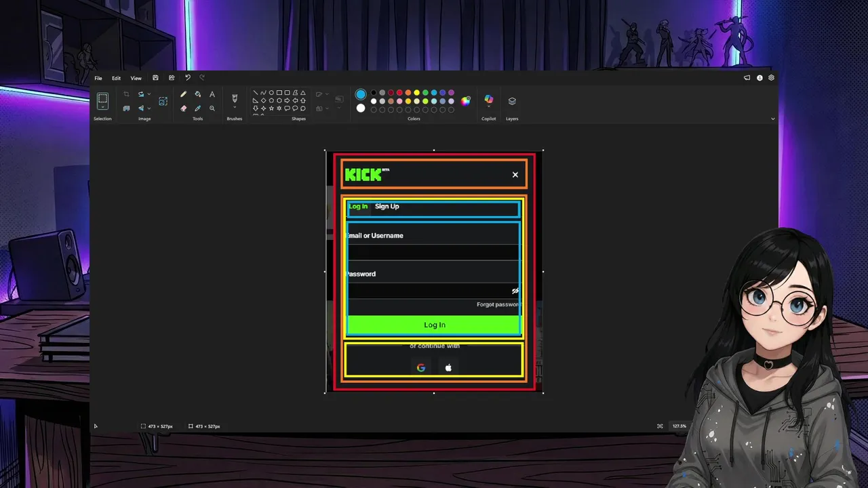Open Paint Settings gear
This screenshot has width=868, height=488.
pos(771,78)
